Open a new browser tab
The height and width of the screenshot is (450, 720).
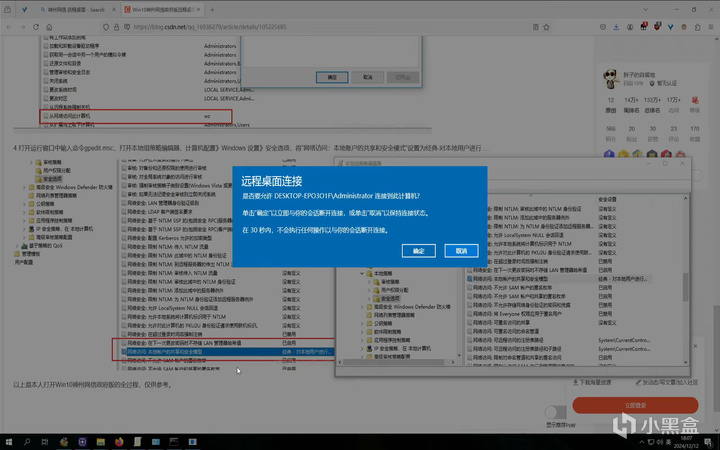(x=212, y=10)
